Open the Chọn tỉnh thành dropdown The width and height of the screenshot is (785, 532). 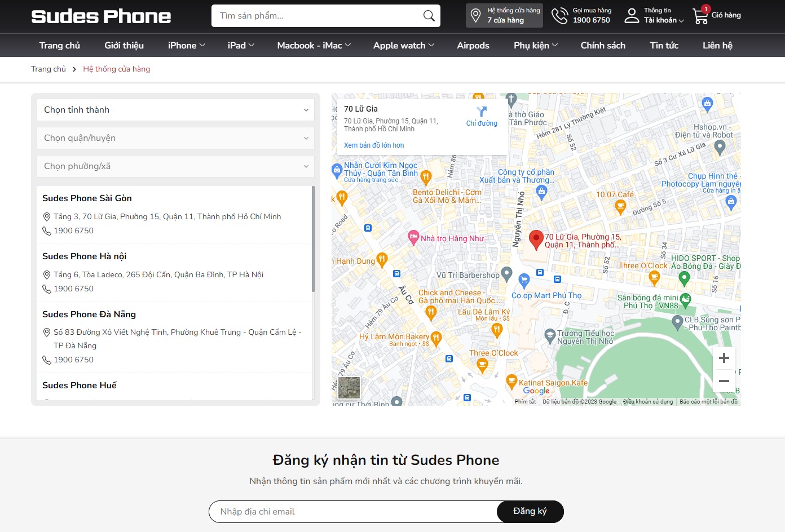tap(175, 110)
